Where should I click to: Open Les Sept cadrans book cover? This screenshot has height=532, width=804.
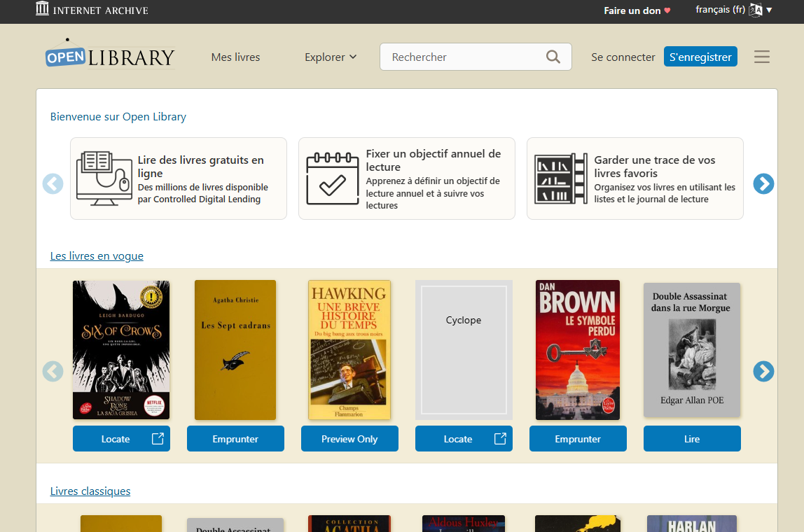coord(235,350)
